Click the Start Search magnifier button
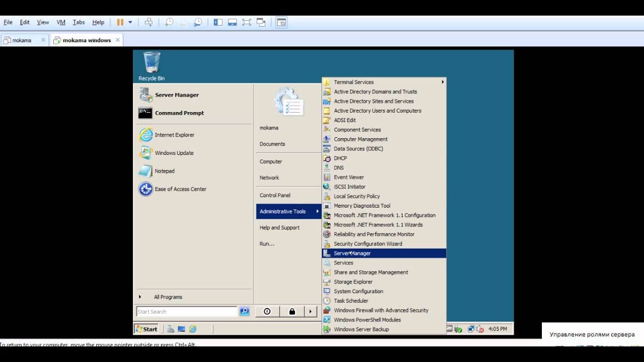This screenshot has width=644, height=362. (245, 312)
